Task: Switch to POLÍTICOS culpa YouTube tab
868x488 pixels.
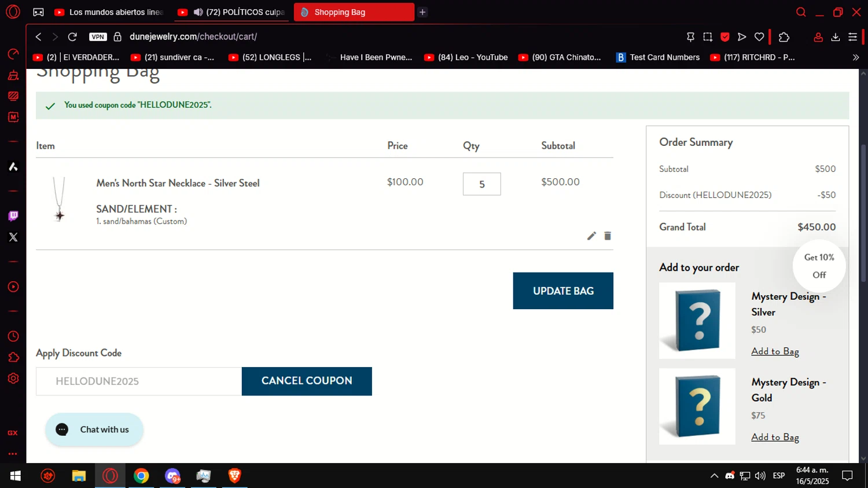Action: click(231, 12)
